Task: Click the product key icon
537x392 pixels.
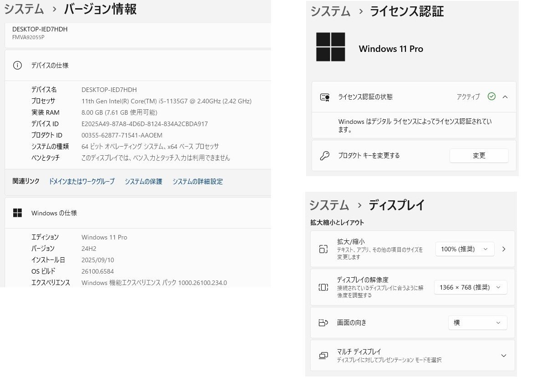Action: point(324,156)
